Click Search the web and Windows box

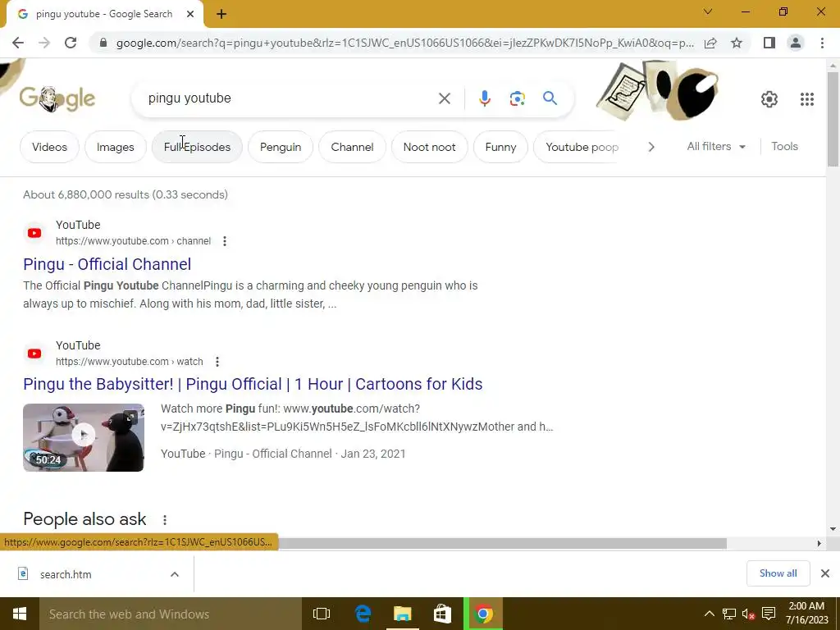pyautogui.click(x=171, y=614)
